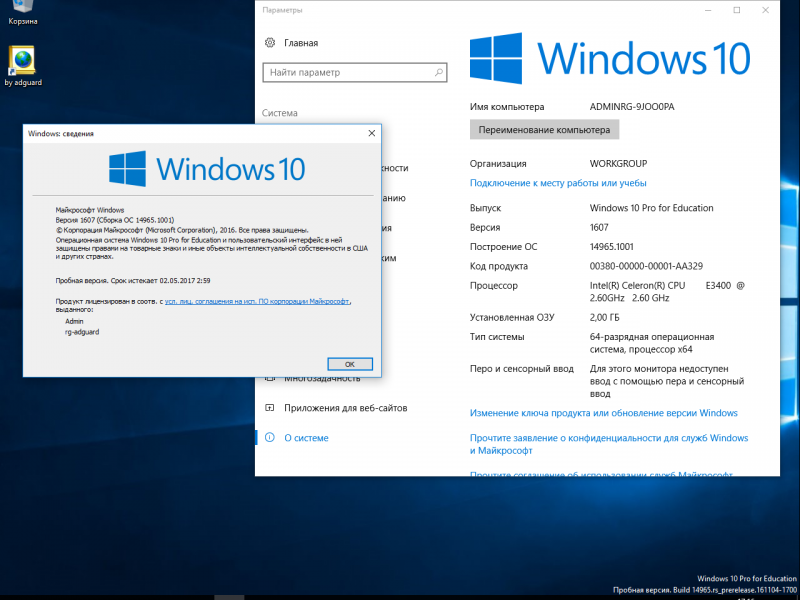Viewport: 800px width, 600px height.
Task: Click the 'Установленная ОЗУ' label
Action: click(x=512, y=317)
